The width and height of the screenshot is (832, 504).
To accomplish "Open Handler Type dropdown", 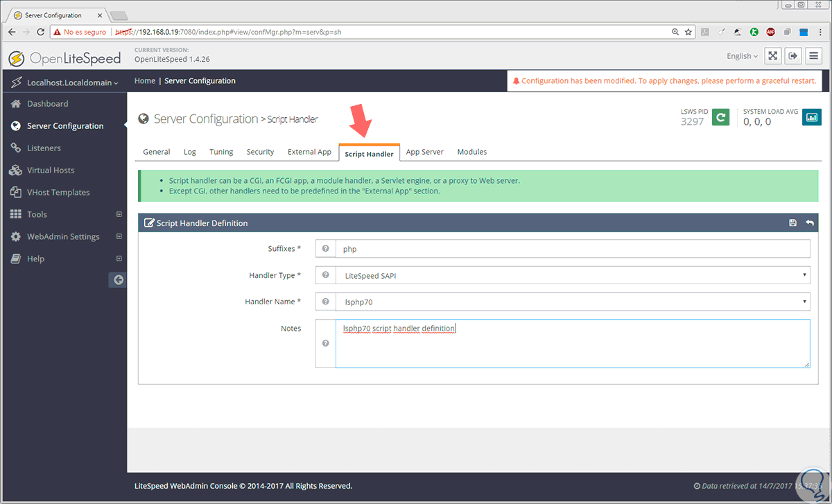I will [573, 275].
